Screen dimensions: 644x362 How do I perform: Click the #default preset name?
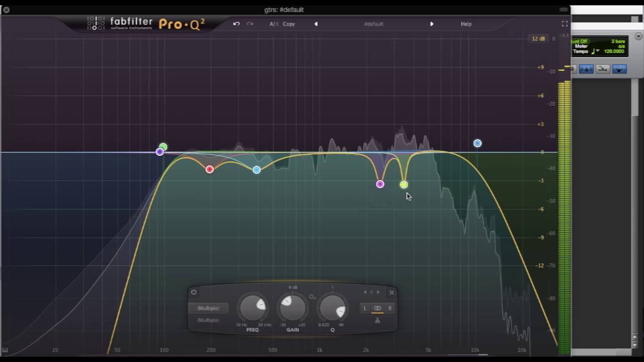pos(374,24)
